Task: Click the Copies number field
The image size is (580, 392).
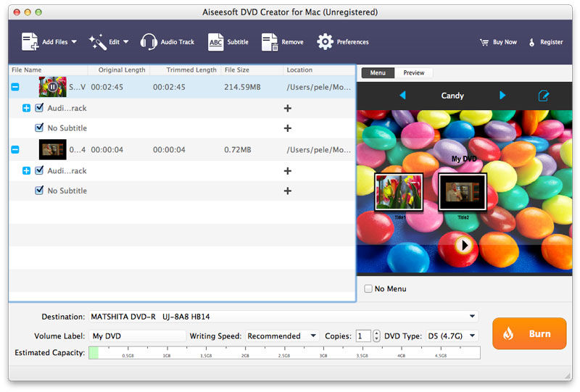Action: pyautogui.click(x=363, y=335)
